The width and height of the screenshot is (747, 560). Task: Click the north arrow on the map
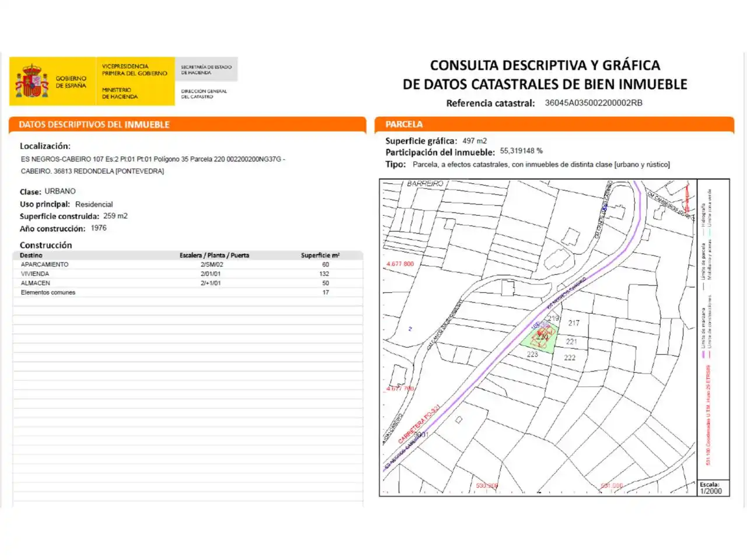point(688,199)
